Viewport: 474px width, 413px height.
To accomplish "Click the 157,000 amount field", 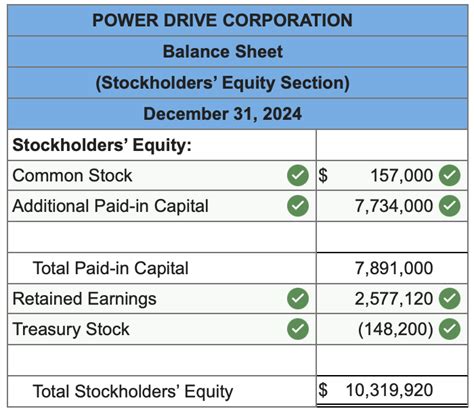I will (x=392, y=175).
